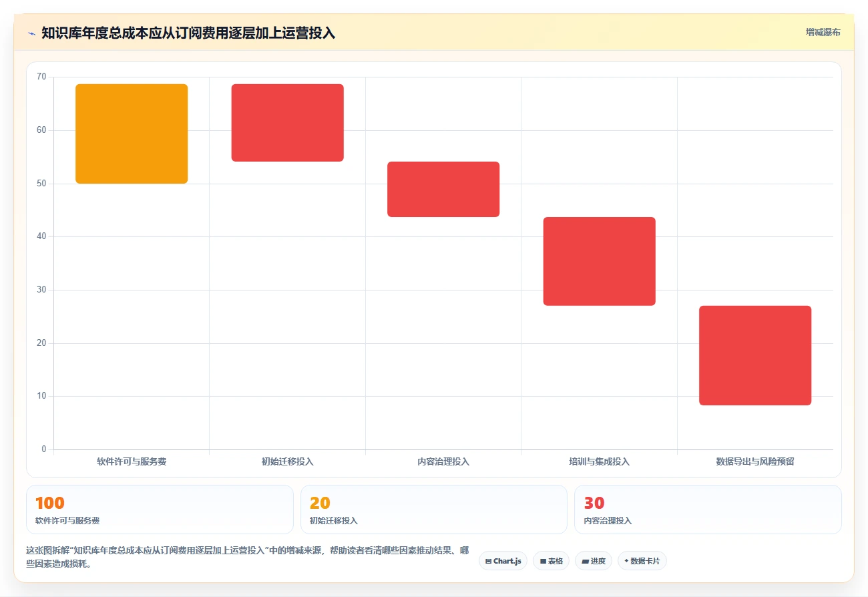This screenshot has height=597, width=868.
Task: Click the red 数据导出与风险预留 bar
Action: tap(755, 355)
